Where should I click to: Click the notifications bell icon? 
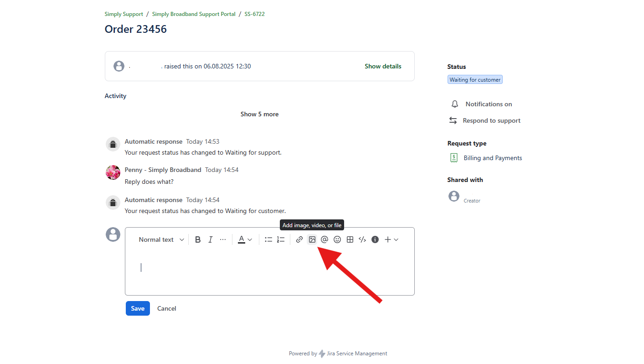click(455, 104)
